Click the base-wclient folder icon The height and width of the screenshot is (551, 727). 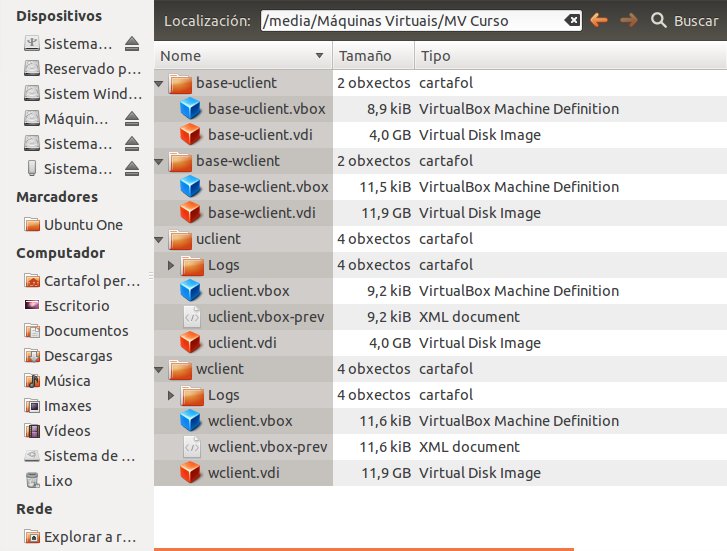180,161
